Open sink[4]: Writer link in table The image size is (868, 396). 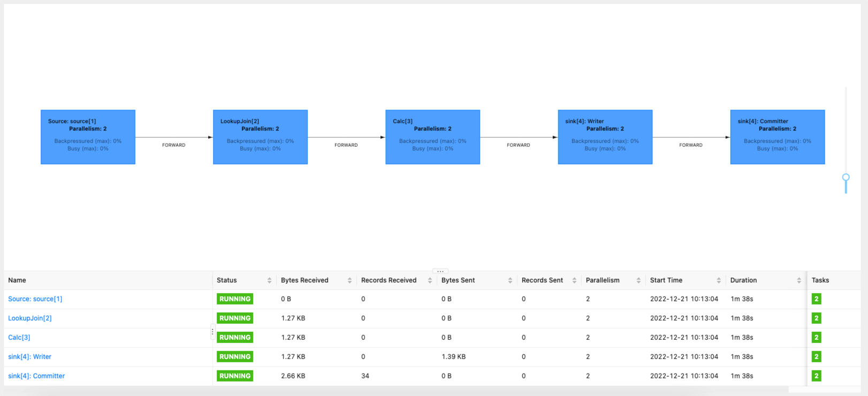coord(30,357)
